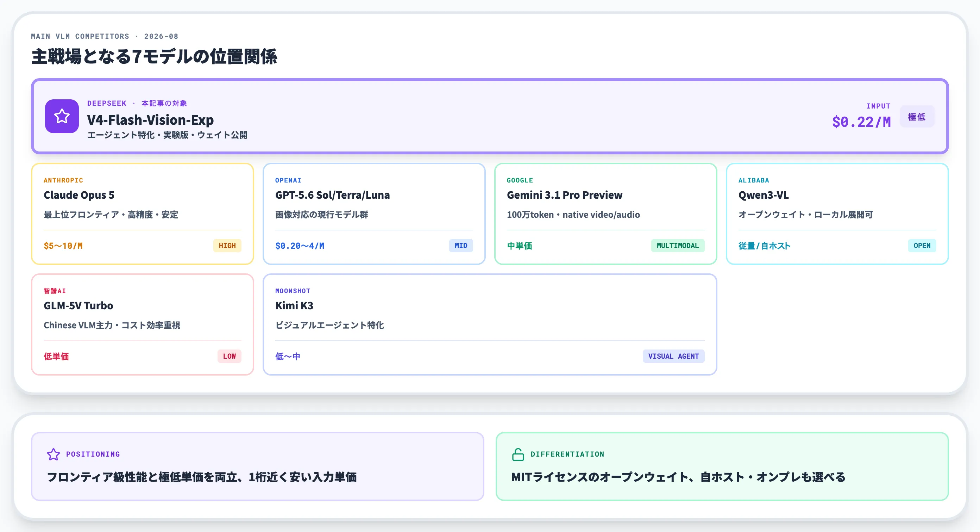The image size is (980, 532).
Task: Click the VISUAL AGENT badge on Kimi K3
Action: (673, 356)
